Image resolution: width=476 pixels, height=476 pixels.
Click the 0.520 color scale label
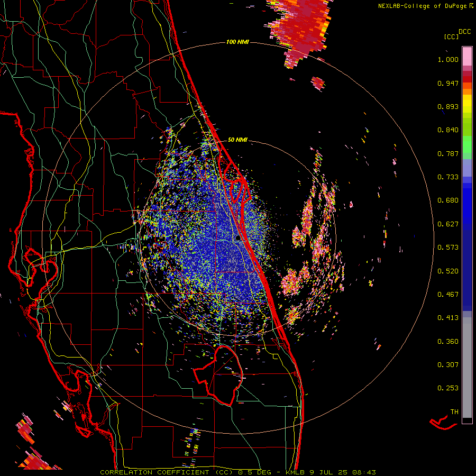[x=448, y=271]
